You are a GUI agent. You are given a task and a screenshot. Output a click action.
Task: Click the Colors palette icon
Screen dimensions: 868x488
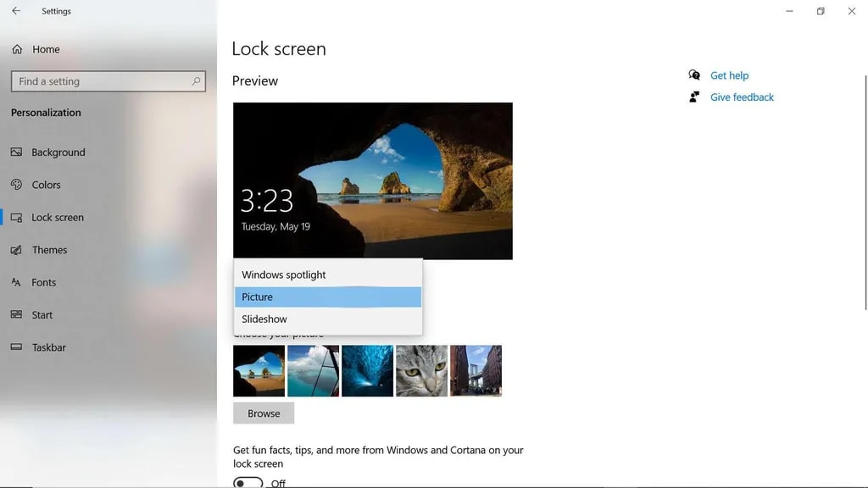click(x=16, y=185)
